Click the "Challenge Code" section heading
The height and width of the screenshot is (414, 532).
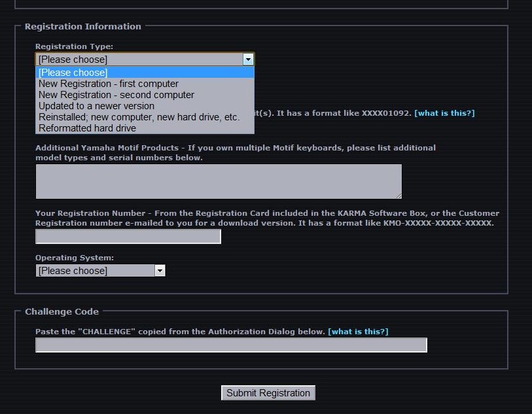click(62, 312)
